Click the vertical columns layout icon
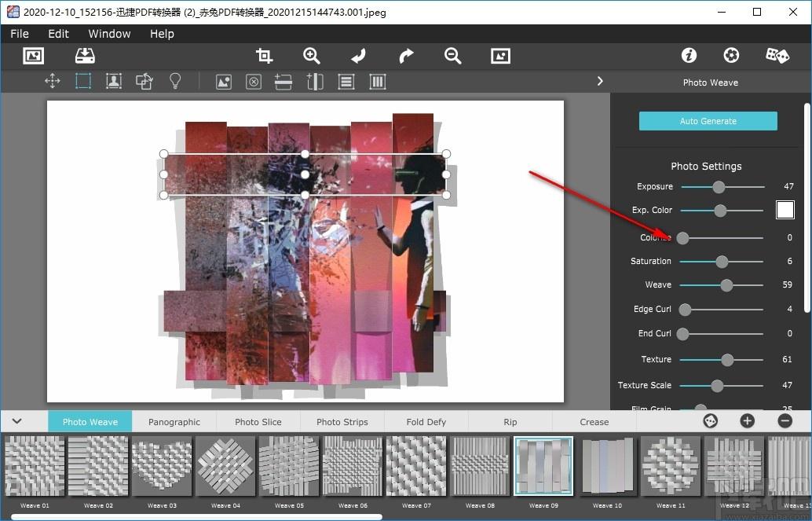 click(378, 82)
